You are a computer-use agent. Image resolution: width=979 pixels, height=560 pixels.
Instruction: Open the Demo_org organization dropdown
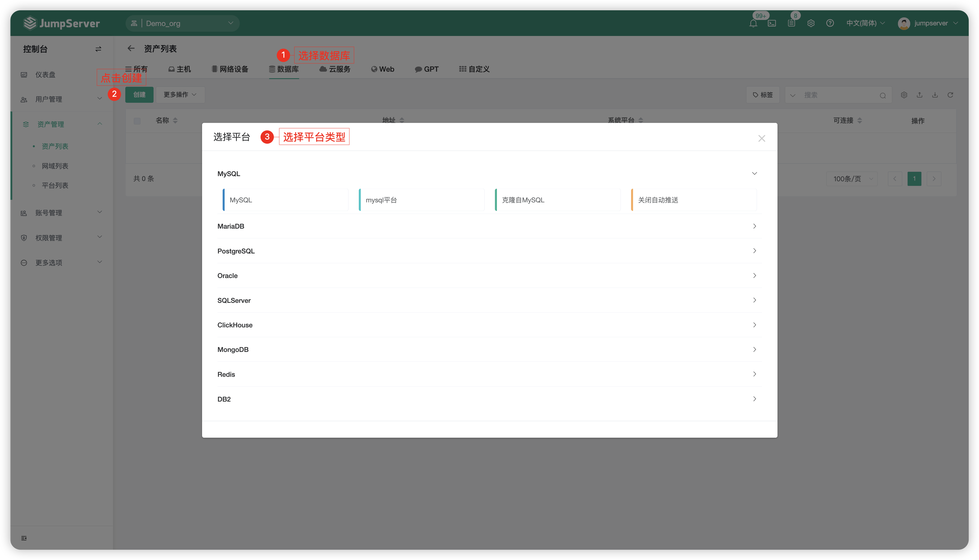pyautogui.click(x=182, y=23)
